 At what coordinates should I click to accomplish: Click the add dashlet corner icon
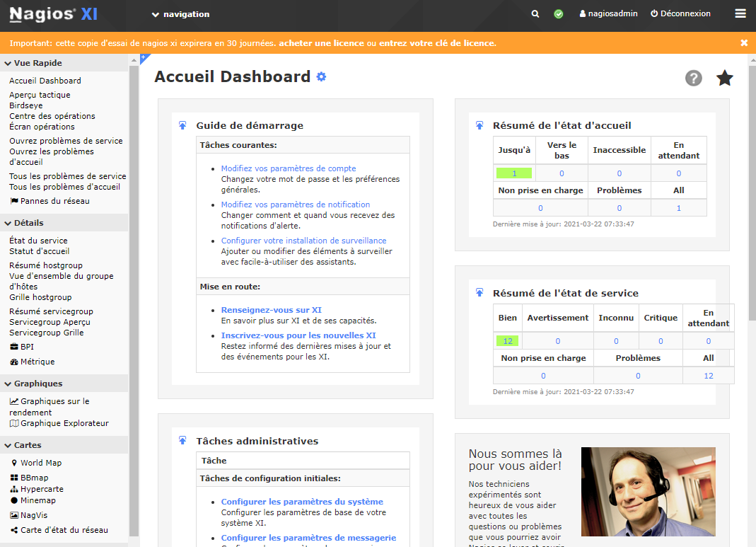144,59
